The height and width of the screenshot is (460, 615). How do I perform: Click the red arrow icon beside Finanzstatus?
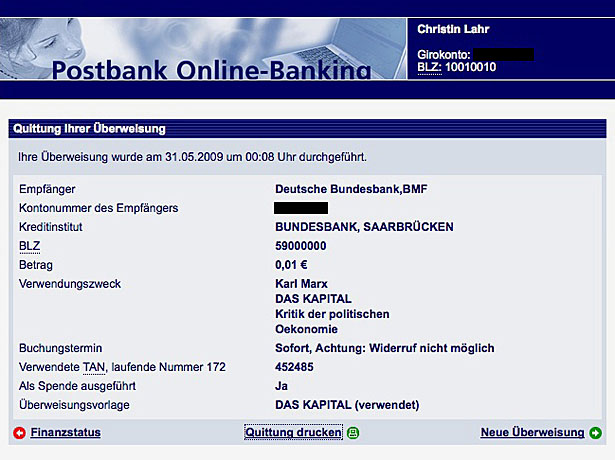pos(19,433)
